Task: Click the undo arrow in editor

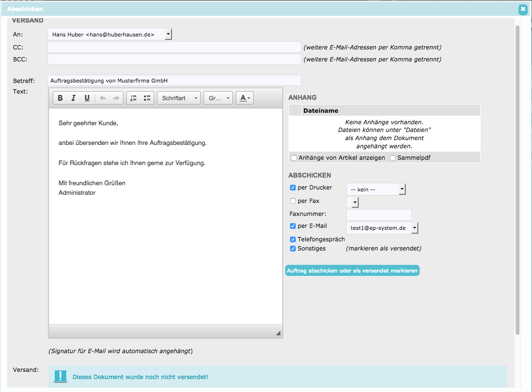Action: pos(103,98)
